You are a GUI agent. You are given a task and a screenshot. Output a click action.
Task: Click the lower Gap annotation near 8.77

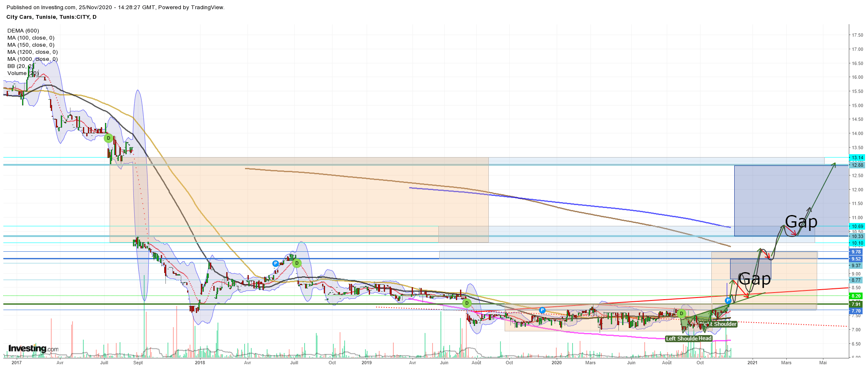tap(754, 279)
